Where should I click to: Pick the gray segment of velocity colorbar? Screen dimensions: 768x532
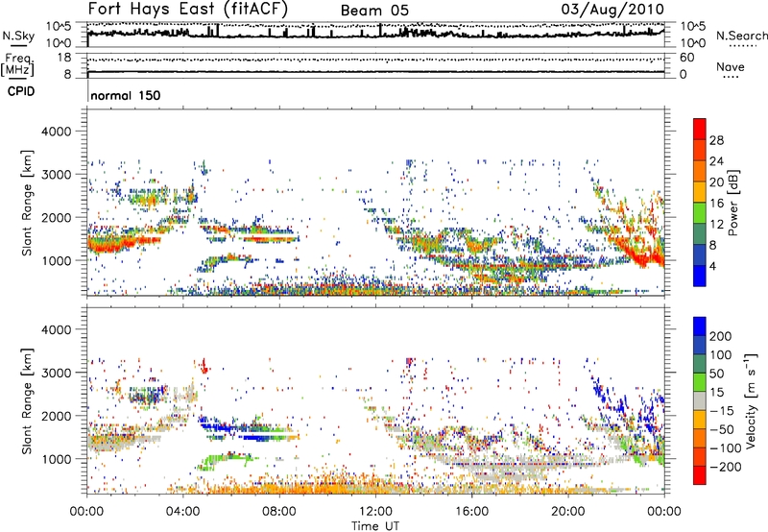[x=700, y=400]
